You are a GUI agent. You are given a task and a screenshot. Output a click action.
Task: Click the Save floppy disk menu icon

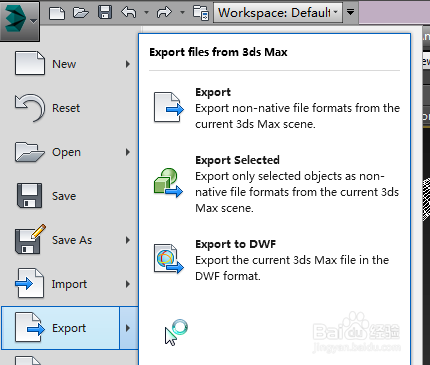pos(29,195)
